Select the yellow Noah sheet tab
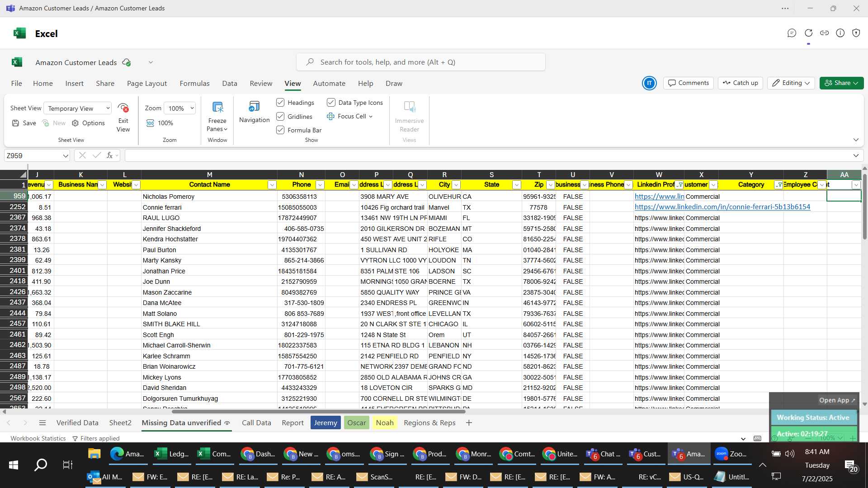868x488 pixels. click(x=385, y=423)
